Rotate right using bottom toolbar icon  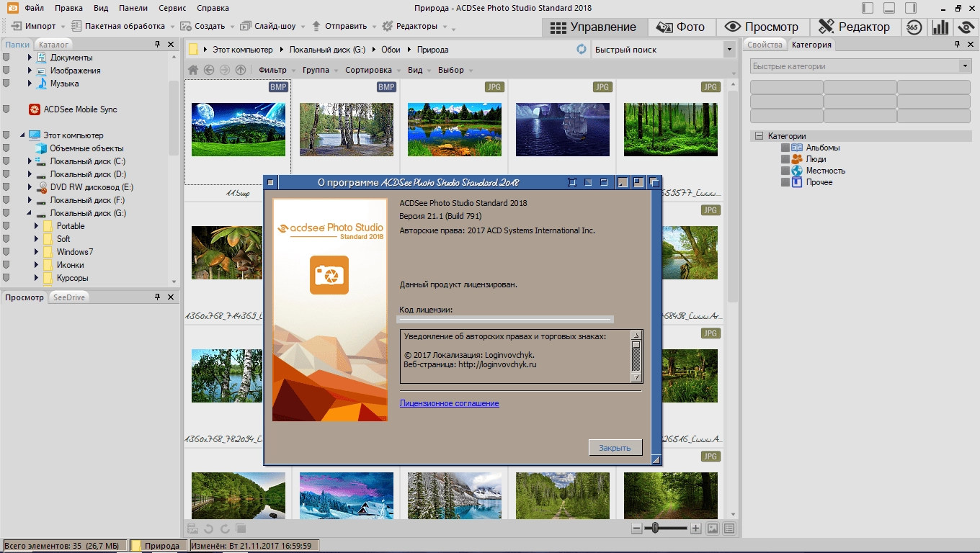[225, 529]
